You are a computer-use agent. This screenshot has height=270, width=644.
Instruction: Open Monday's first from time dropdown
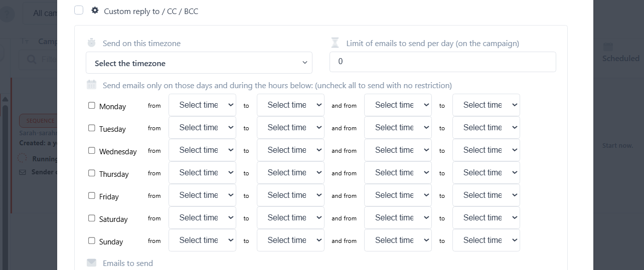point(202,105)
